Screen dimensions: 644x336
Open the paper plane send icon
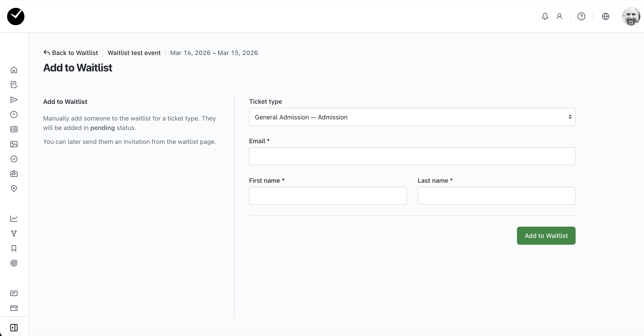click(14, 100)
